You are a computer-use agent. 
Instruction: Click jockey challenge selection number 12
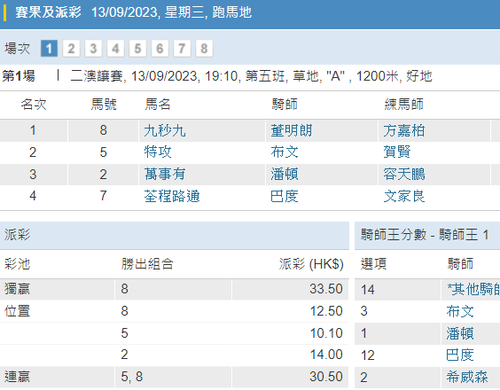(x=367, y=355)
